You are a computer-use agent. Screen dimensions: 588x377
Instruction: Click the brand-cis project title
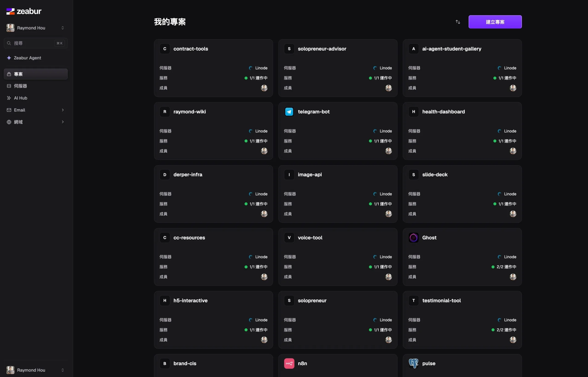[185, 363]
